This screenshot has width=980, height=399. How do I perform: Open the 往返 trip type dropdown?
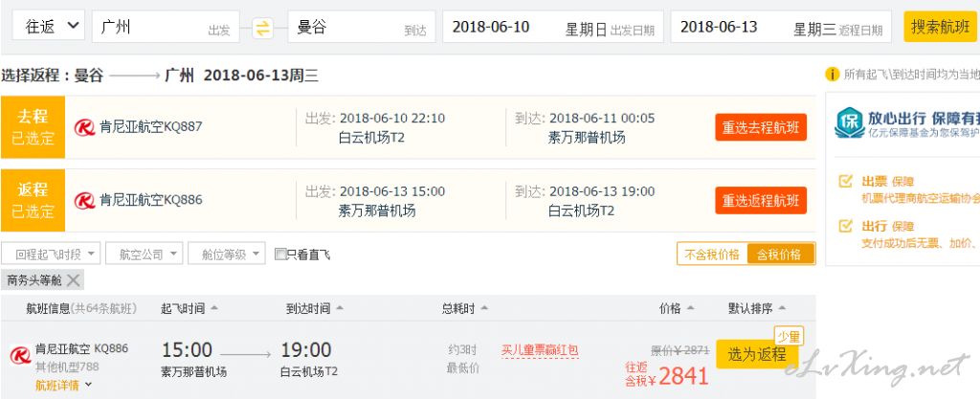(x=48, y=26)
